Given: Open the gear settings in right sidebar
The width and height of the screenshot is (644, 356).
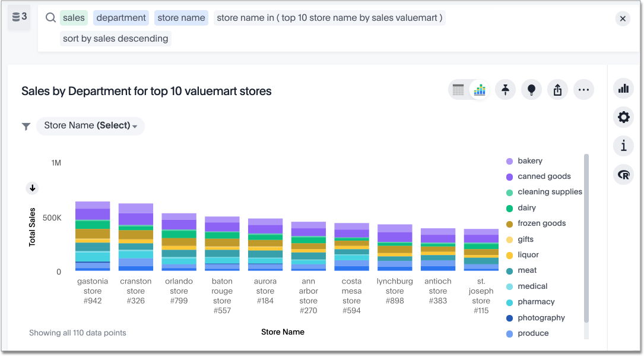Looking at the screenshot, I should point(623,117).
